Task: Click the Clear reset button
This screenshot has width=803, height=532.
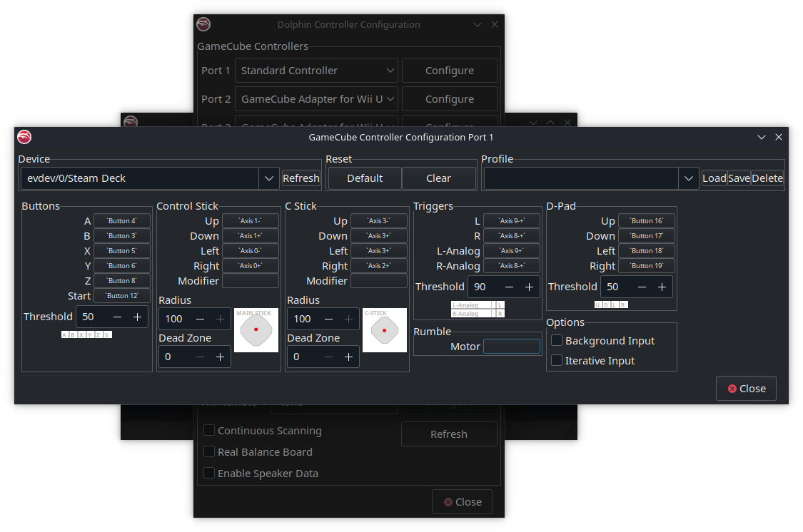Action: (x=438, y=178)
